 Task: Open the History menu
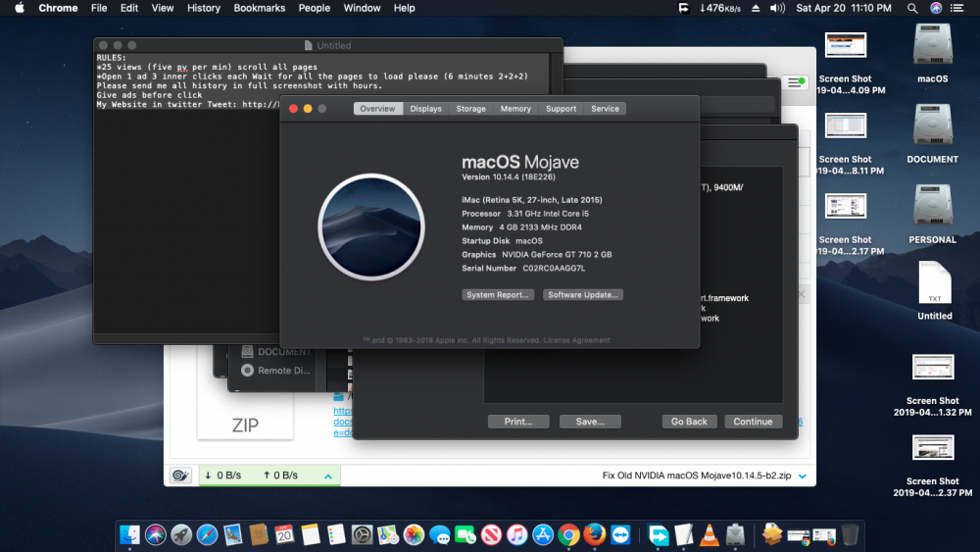204,8
